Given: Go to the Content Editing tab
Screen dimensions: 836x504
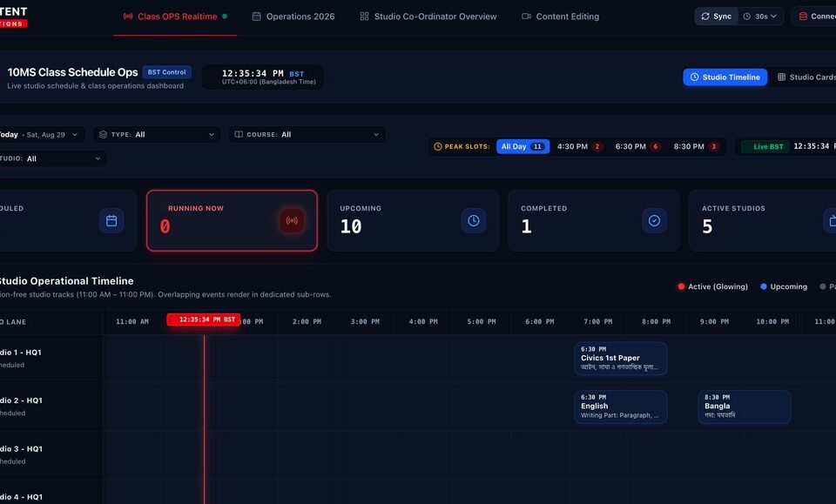Looking at the screenshot, I should pyautogui.click(x=560, y=17).
